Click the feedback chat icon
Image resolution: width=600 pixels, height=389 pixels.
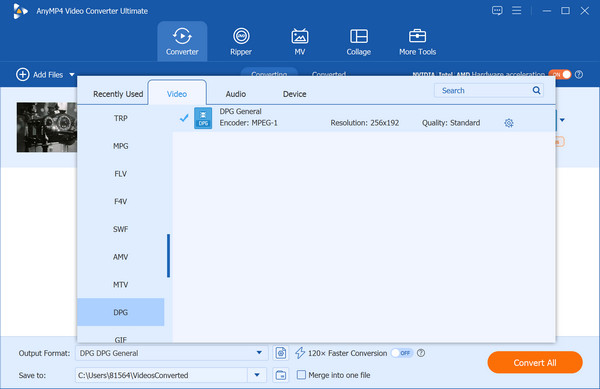[497, 10]
